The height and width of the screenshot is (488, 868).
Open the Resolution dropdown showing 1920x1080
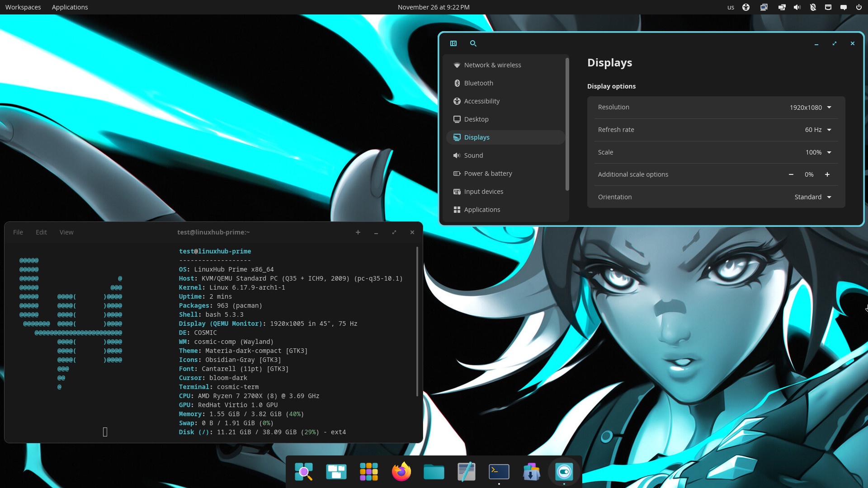point(810,108)
